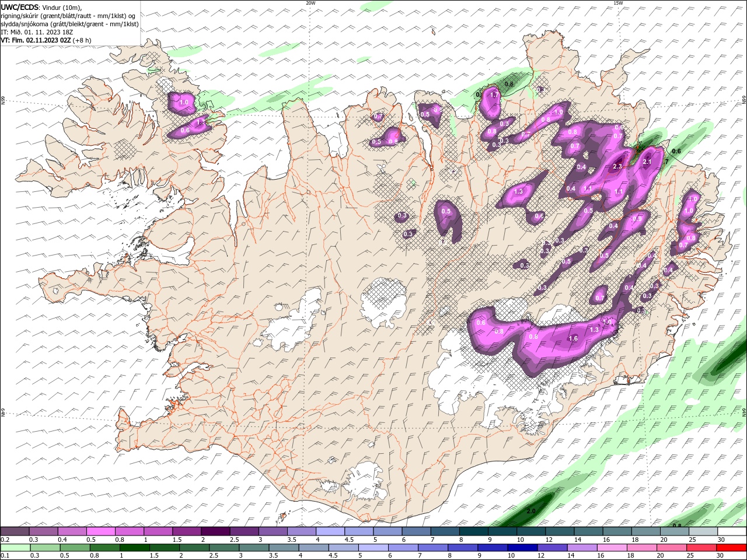Pick the pale green 0.1 rain-scale swatch
Screen dimensions: 747x560
15,548
